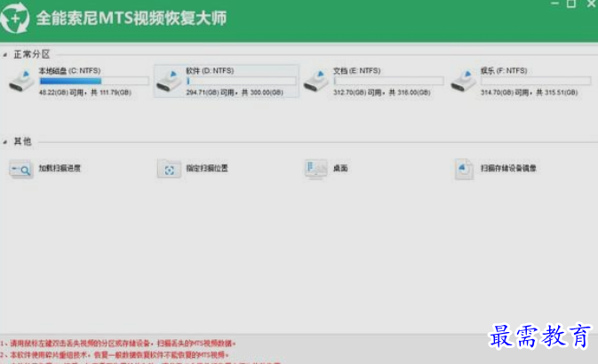Open the specify scan location icon
Viewport: 598px width, 364px height.
(169, 169)
